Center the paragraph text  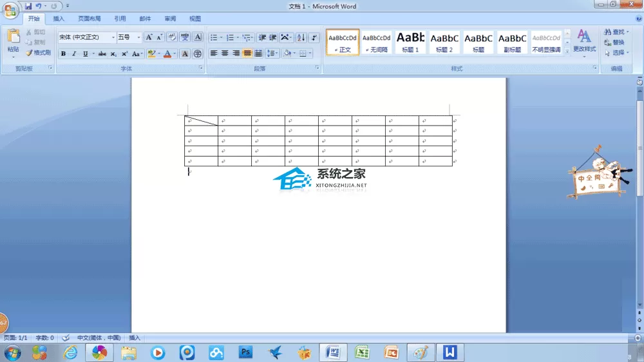(225, 53)
